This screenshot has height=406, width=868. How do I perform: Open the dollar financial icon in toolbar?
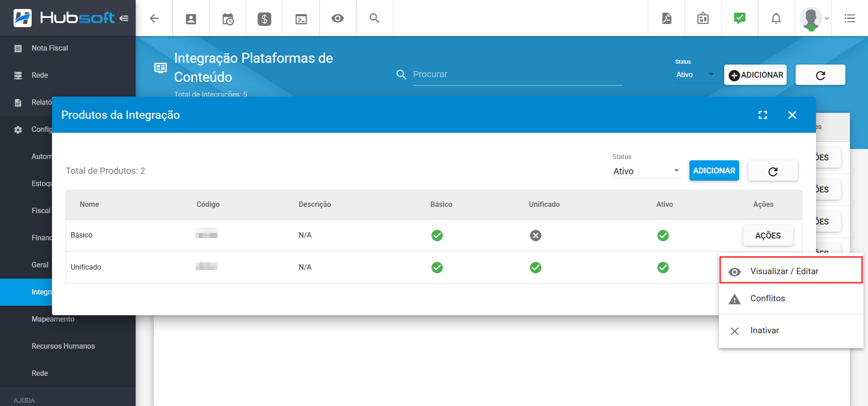point(264,19)
